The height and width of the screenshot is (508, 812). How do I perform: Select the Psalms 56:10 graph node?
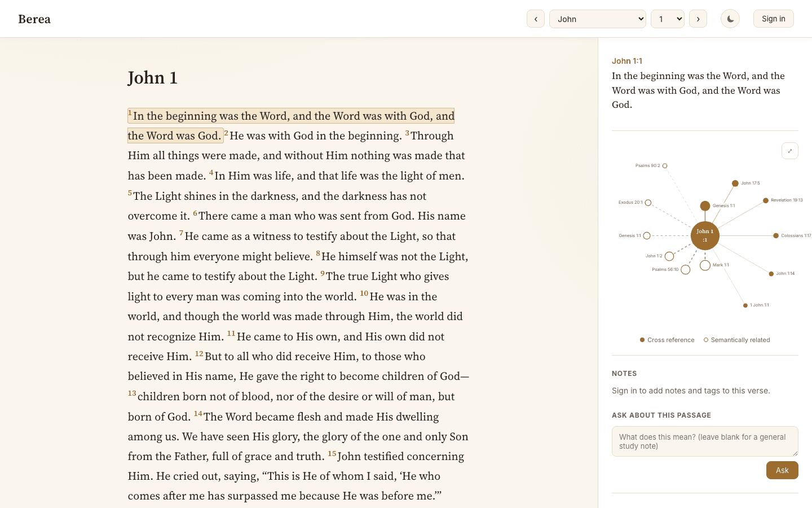click(x=686, y=270)
